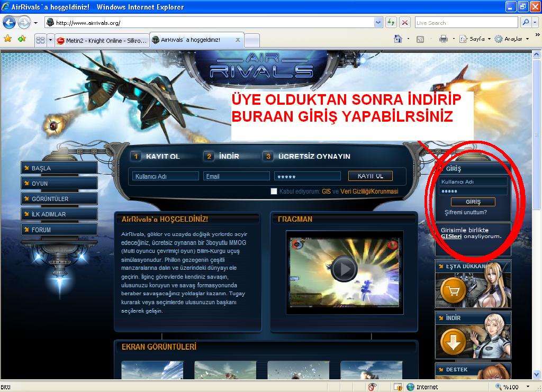
Task: Go to the browser Home page icon
Action: point(398,39)
